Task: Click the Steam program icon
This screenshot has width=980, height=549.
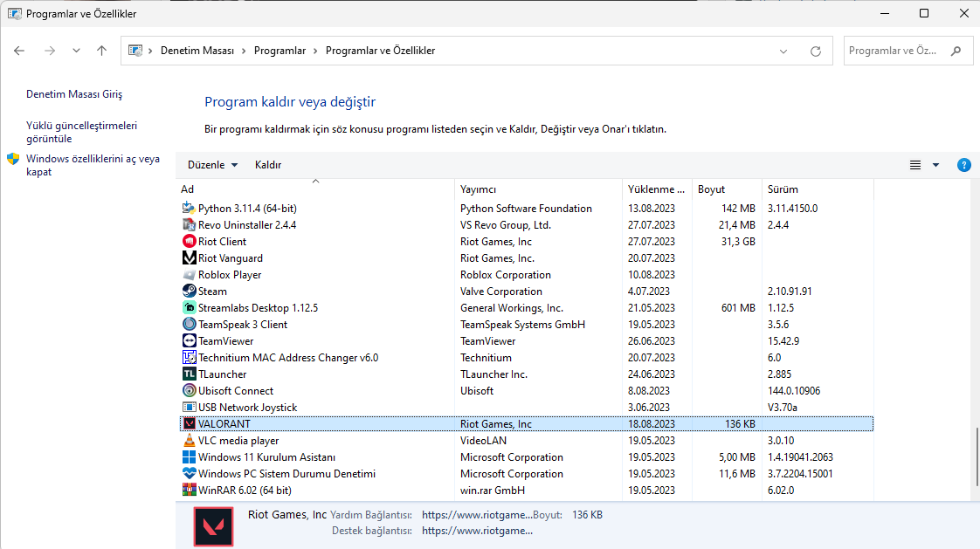Action: pos(189,291)
